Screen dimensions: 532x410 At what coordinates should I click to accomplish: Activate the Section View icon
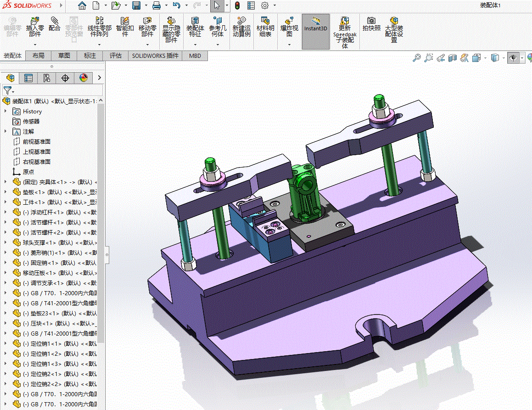coord(453,58)
